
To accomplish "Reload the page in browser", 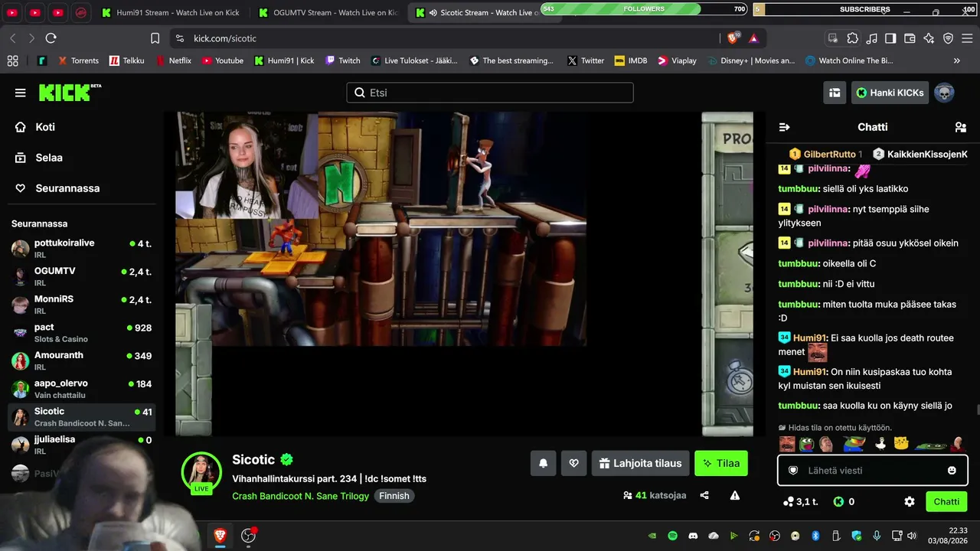I will point(51,38).
